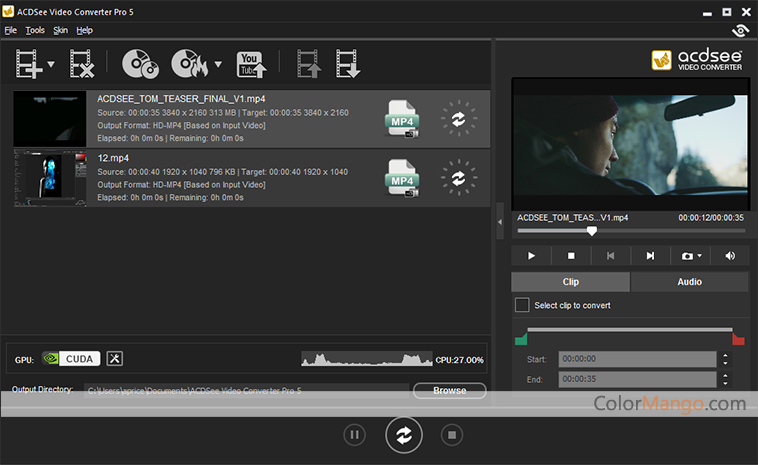Click the 00:00:12/00:00:35 timecode
Screen dimensions: 758x465
coord(711,218)
